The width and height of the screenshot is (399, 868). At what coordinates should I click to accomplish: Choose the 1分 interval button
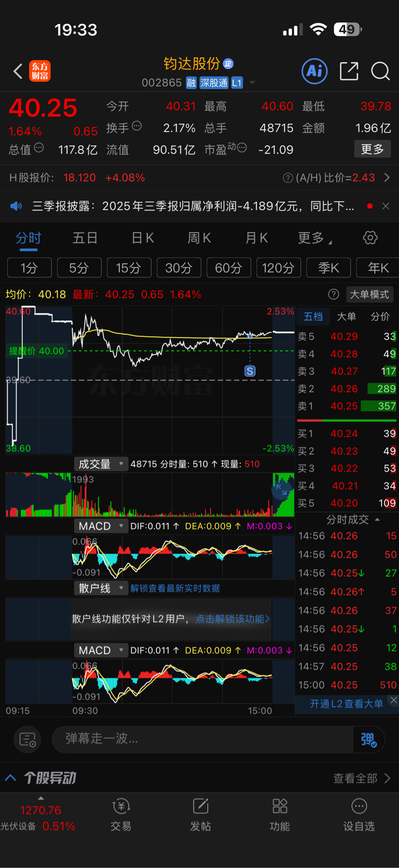[x=29, y=268]
